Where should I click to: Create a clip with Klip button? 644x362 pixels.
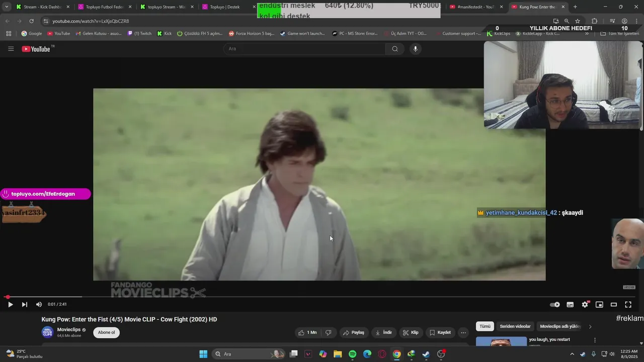pyautogui.click(x=411, y=332)
